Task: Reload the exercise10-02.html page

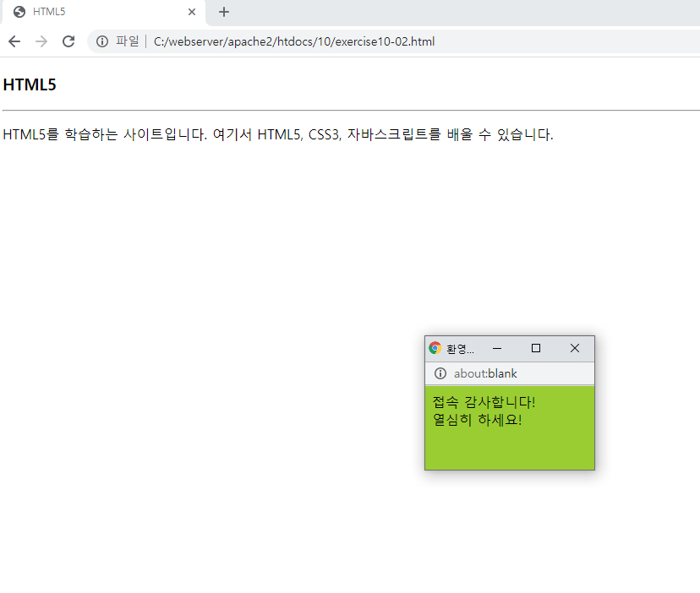Action: pyautogui.click(x=68, y=41)
